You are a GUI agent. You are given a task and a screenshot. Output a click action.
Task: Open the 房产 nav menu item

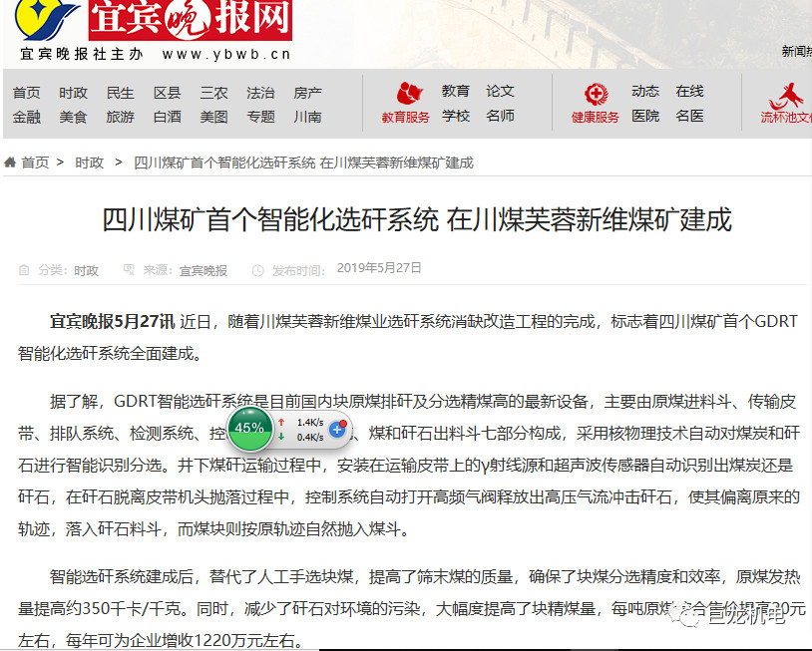(x=307, y=93)
